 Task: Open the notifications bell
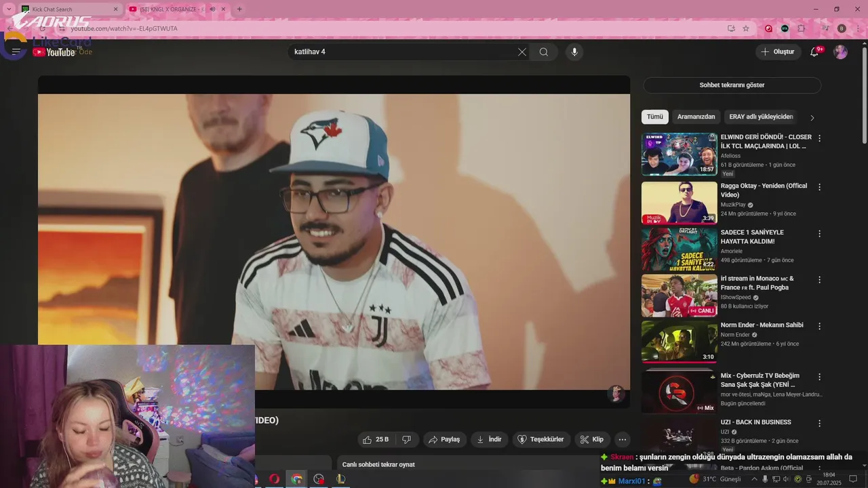point(815,52)
